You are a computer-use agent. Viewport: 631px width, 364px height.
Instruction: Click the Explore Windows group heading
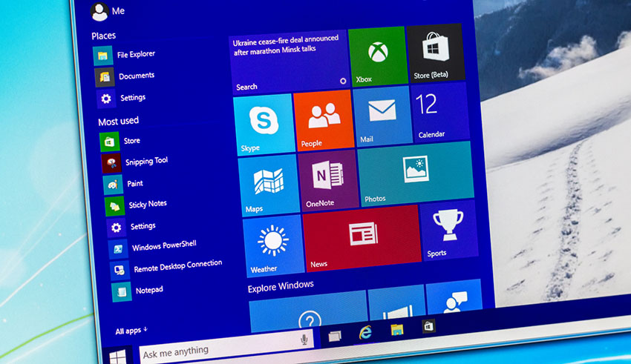pos(281,286)
